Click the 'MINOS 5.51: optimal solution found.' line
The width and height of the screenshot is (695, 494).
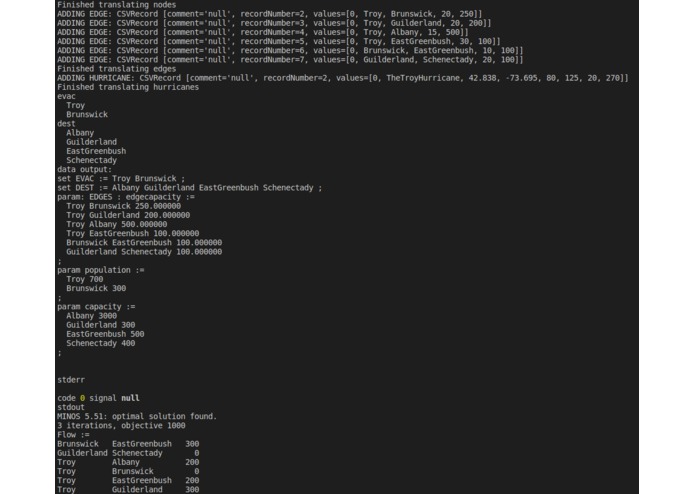coord(137,416)
